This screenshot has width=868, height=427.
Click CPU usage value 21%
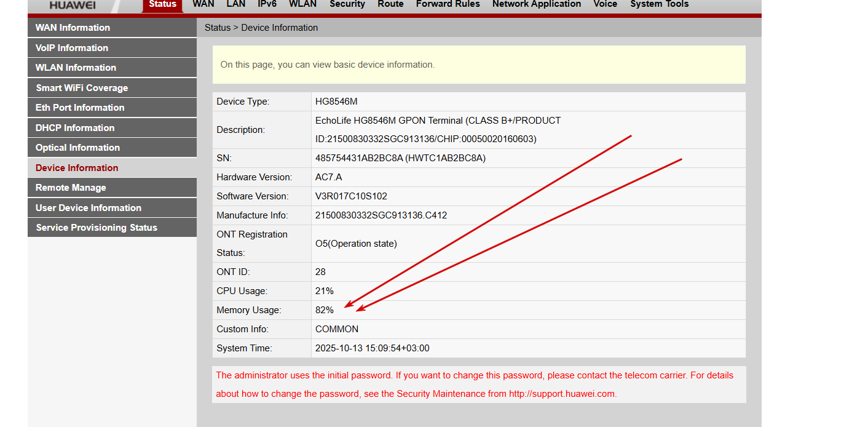pyautogui.click(x=325, y=291)
